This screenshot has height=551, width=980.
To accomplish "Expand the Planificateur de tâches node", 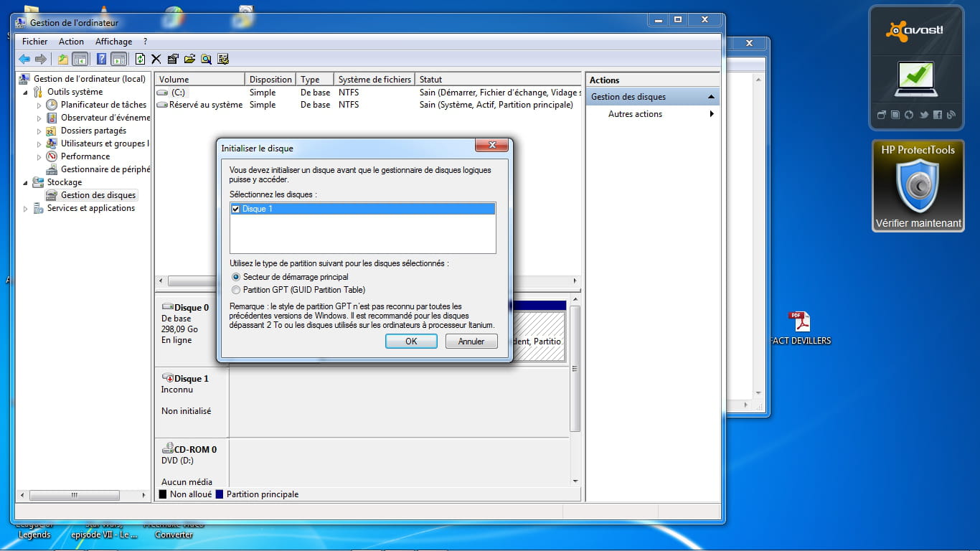I will (39, 105).
